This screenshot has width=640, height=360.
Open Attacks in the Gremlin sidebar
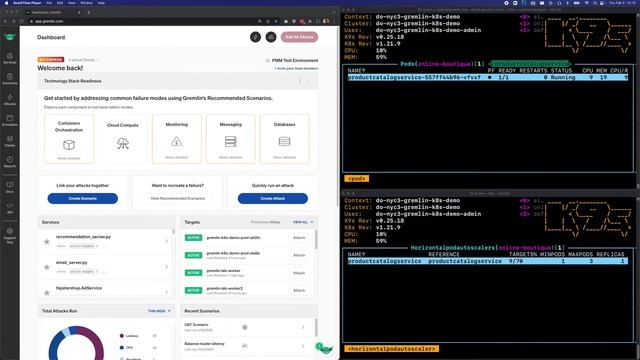pos(10,100)
